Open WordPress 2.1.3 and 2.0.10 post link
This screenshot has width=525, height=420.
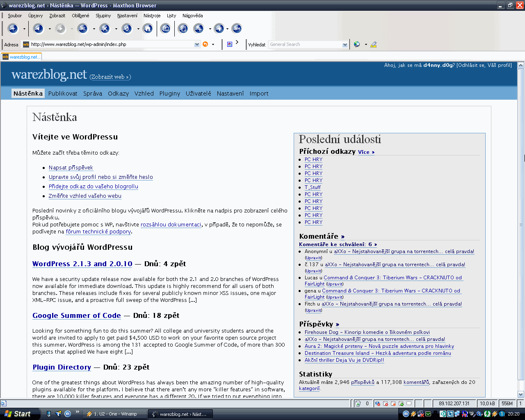[82, 264]
